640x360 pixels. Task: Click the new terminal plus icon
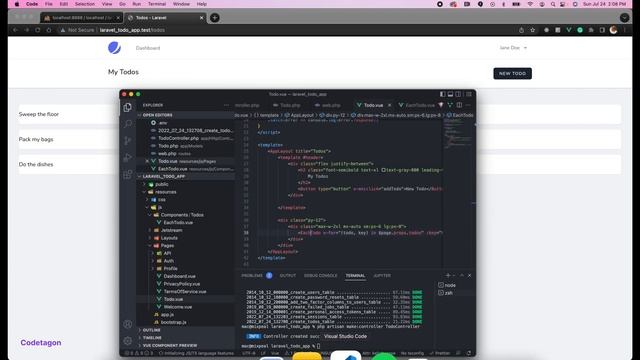pos(448,276)
